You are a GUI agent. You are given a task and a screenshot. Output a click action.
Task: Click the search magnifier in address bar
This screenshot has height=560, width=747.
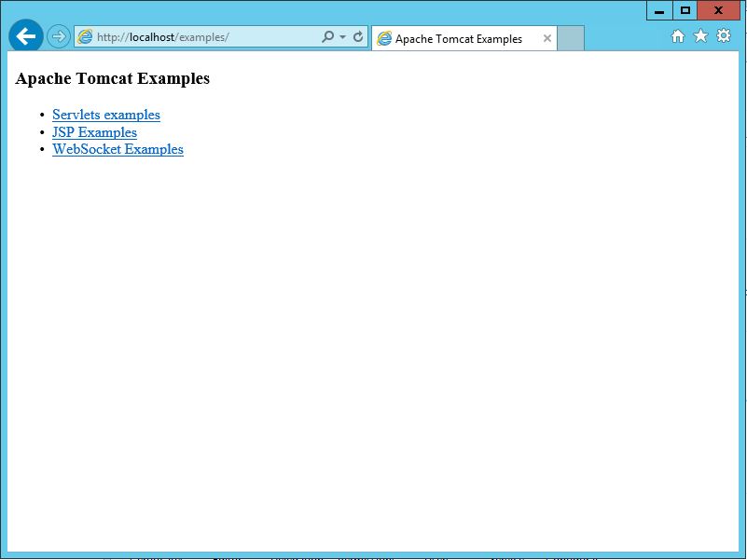point(327,36)
